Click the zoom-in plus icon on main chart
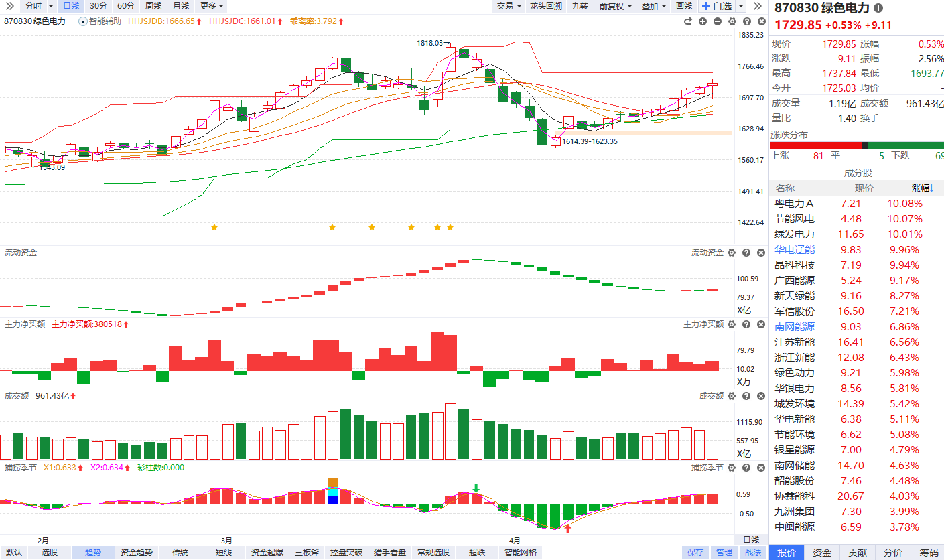The height and width of the screenshot is (560, 944). [703, 21]
